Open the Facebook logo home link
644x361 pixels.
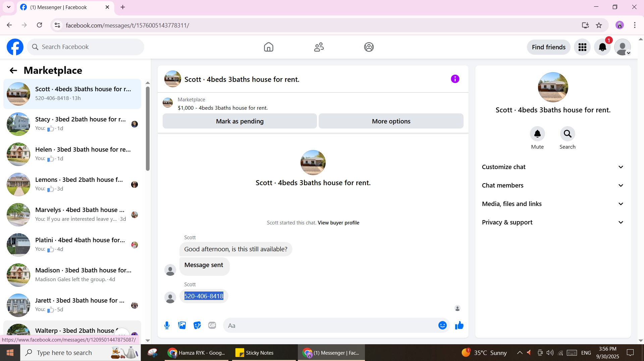(15, 47)
